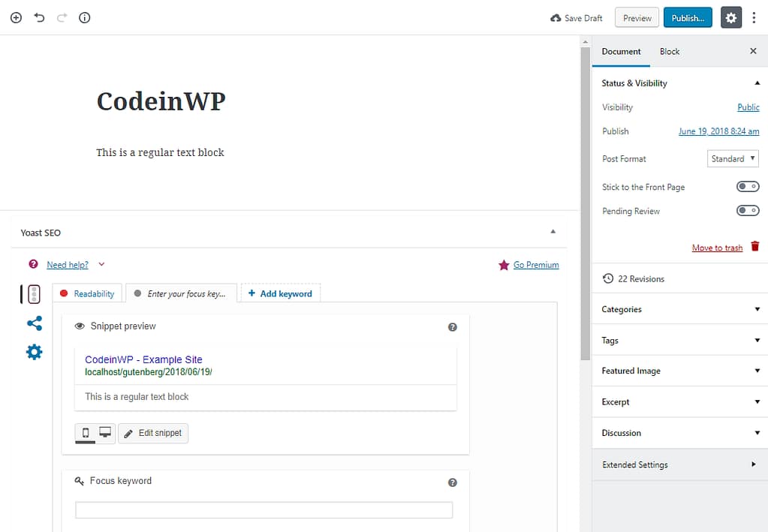Open the social preview share icon

point(33,323)
